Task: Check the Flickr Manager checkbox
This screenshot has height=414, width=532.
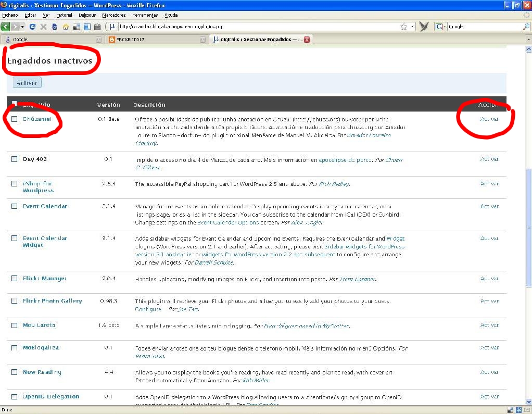Action: pos(14,278)
